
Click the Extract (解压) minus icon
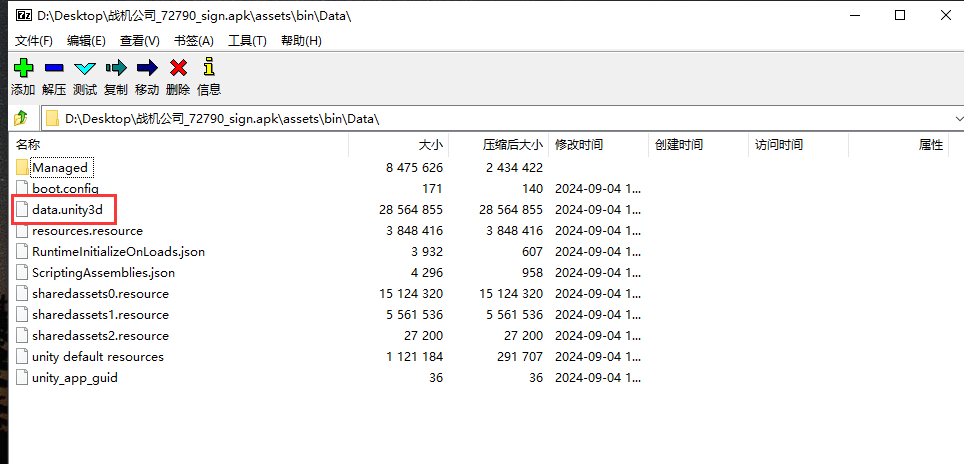coord(54,68)
